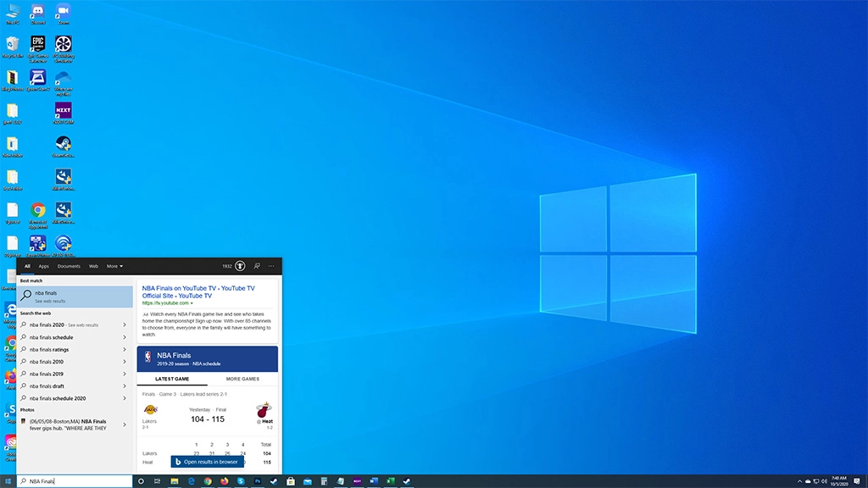Open Photoshop from the taskbar
868x488 pixels.
click(x=258, y=481)
